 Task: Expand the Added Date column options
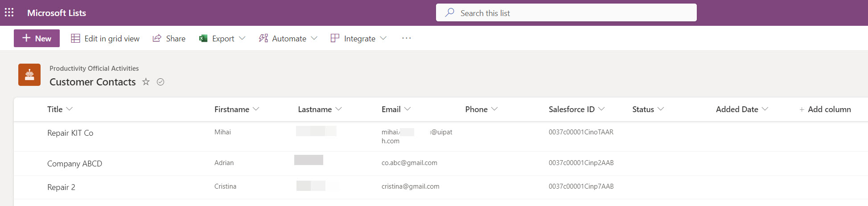click(741, 109)
